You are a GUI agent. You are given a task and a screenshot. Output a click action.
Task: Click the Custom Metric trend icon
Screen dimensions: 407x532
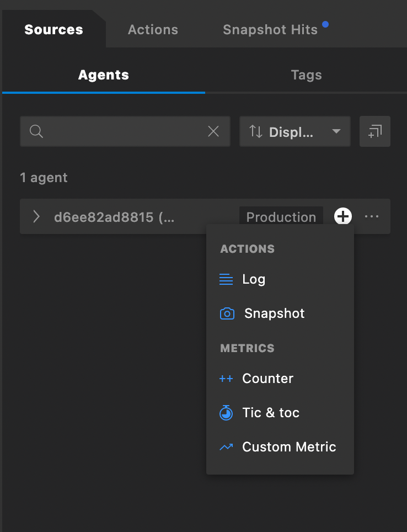click(x=226, y=447)
